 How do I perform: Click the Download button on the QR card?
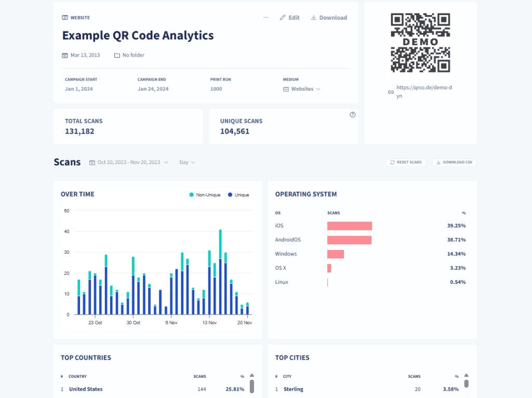[x=329, y=17]
